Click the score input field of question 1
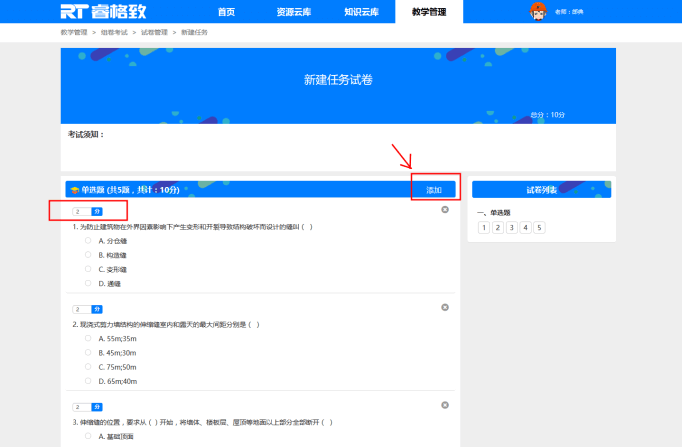 80,212
